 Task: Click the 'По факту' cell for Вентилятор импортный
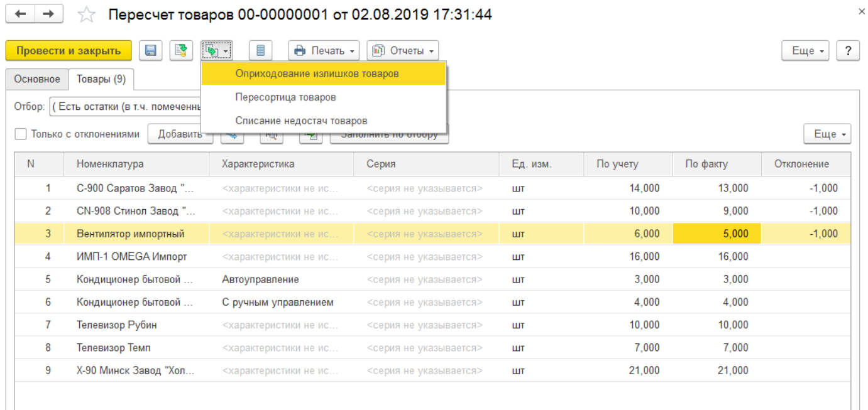tap(717, 234)
